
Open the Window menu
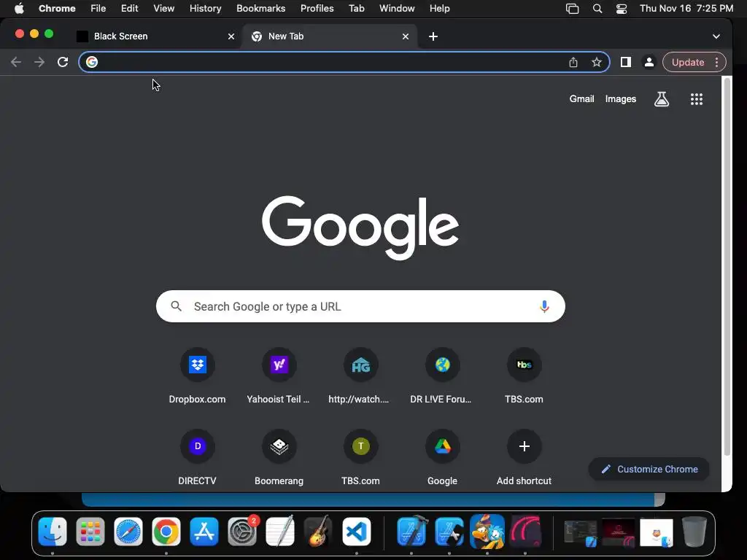click(397, 9)
